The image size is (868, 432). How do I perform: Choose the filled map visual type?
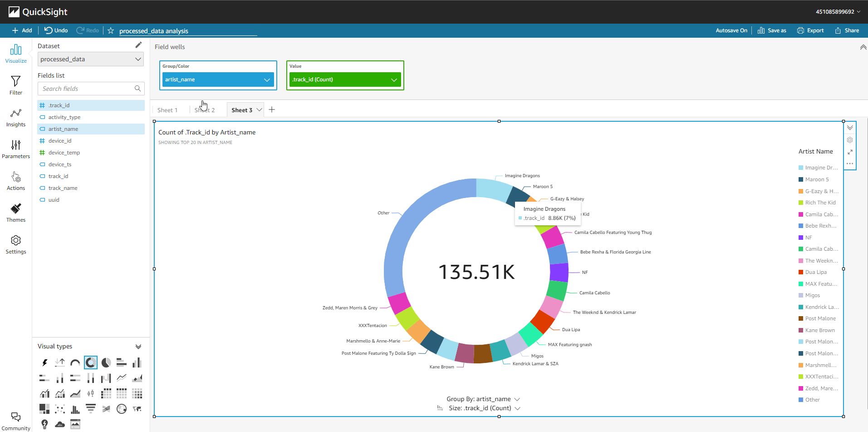tap(137, 409)
